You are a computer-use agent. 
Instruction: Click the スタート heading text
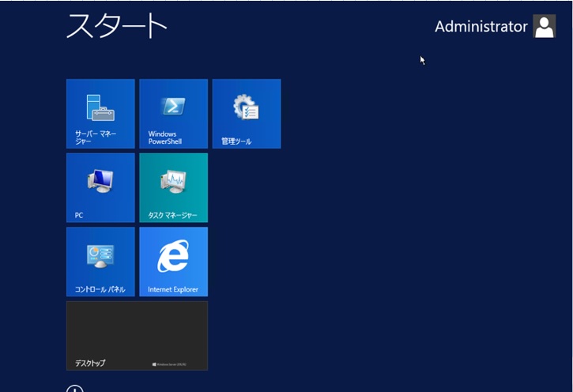point(116,25)
